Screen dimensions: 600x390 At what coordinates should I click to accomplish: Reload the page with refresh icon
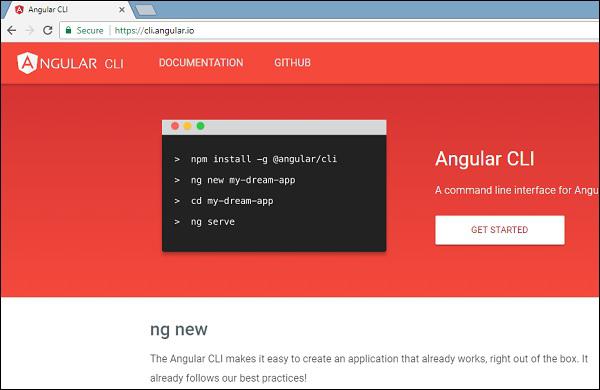tap(47, 30)
